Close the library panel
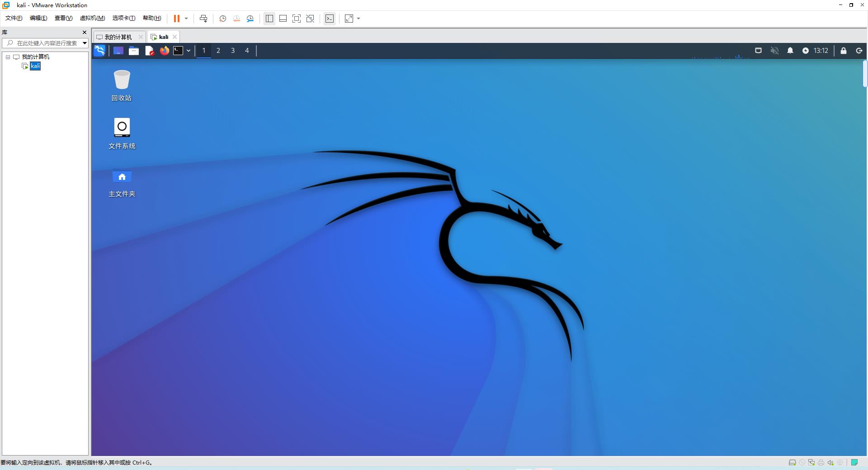Image resolution: width=868 pixels, height=470 pixels. coord(84,33)
